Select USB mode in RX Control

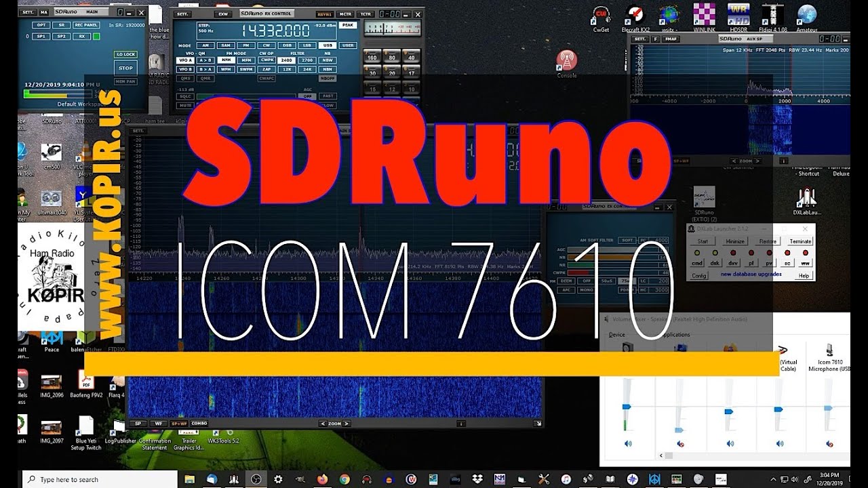(328, 45)
